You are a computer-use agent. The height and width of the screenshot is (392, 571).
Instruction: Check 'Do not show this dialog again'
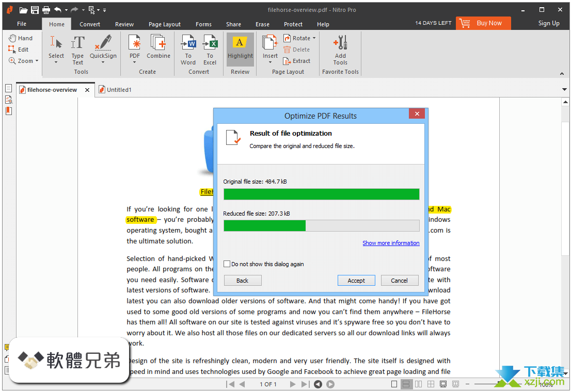tap(227, 264)
